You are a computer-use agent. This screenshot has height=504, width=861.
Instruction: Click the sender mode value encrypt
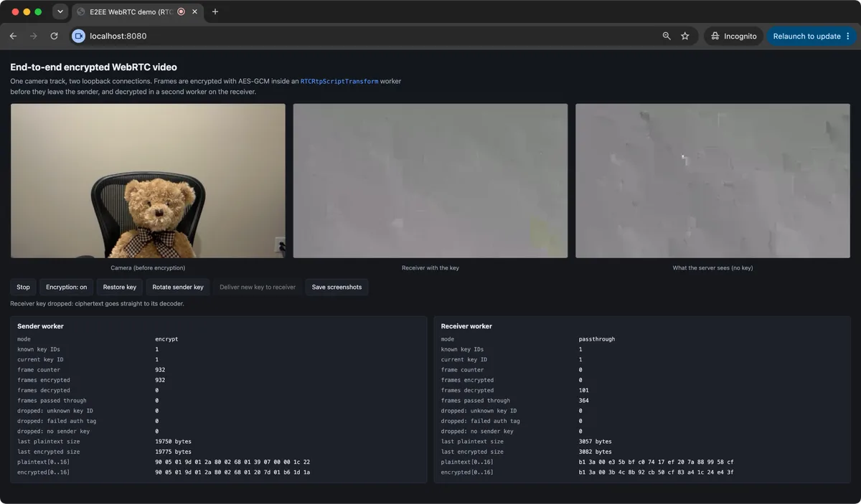[166, 339]
